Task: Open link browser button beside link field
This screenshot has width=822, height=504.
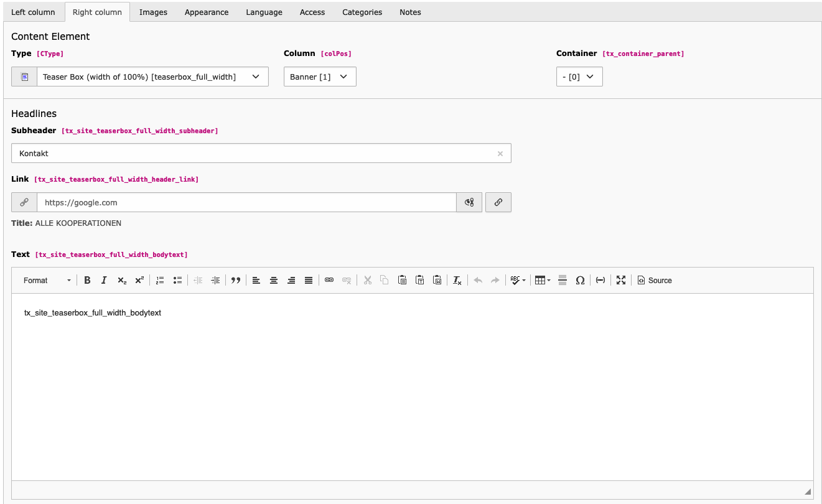Action: pos(498,202)
